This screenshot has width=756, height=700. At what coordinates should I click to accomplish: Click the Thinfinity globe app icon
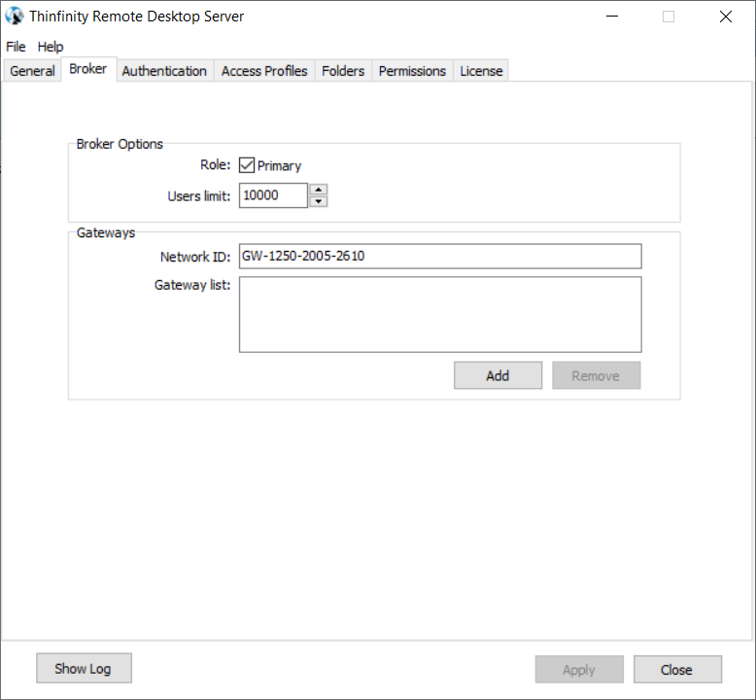[15, 16]
